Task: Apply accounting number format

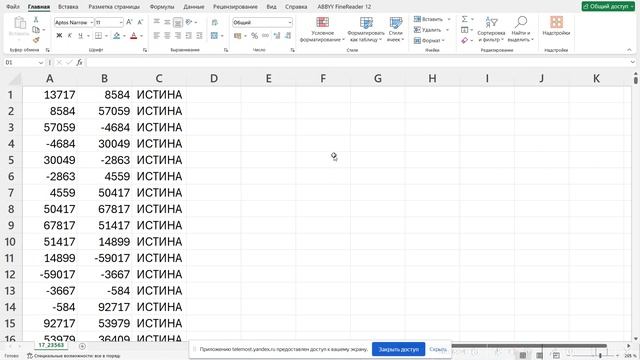Action: [238, 36]
